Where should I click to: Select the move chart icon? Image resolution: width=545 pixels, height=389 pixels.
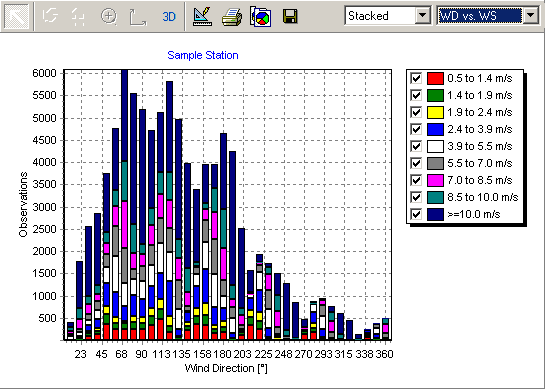[x=78, y=16]
